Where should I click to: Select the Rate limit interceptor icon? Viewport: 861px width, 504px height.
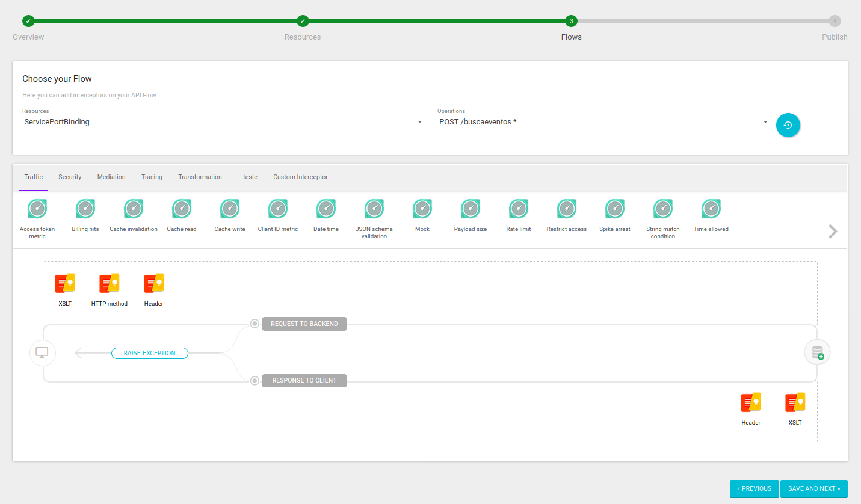point(518,209)
